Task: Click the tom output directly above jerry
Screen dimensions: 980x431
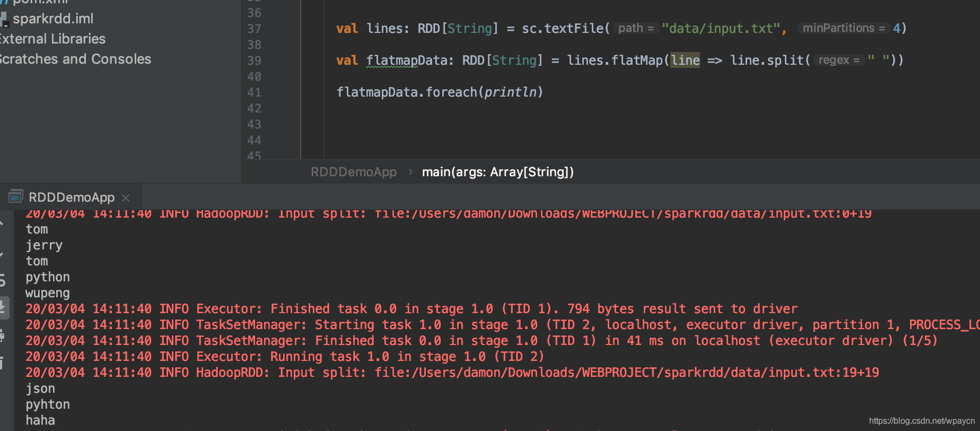Action: point(37,229)
